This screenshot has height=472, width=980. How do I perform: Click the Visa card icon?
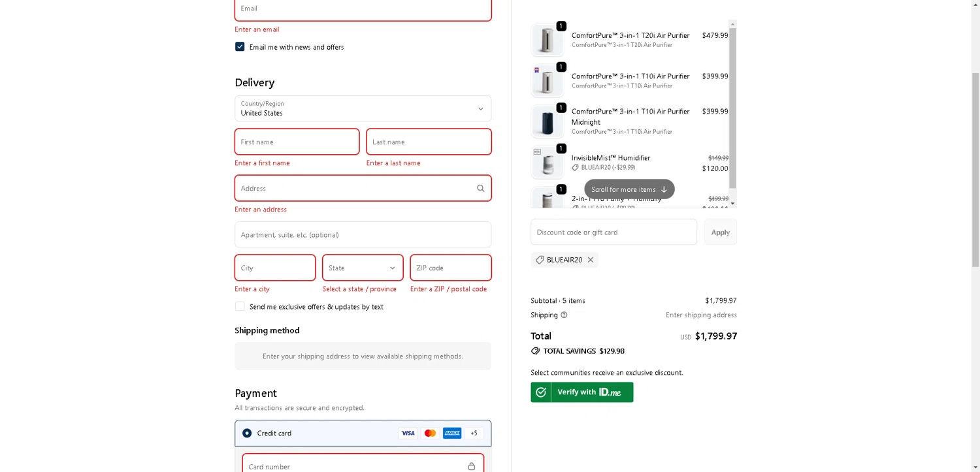point(408,433)
